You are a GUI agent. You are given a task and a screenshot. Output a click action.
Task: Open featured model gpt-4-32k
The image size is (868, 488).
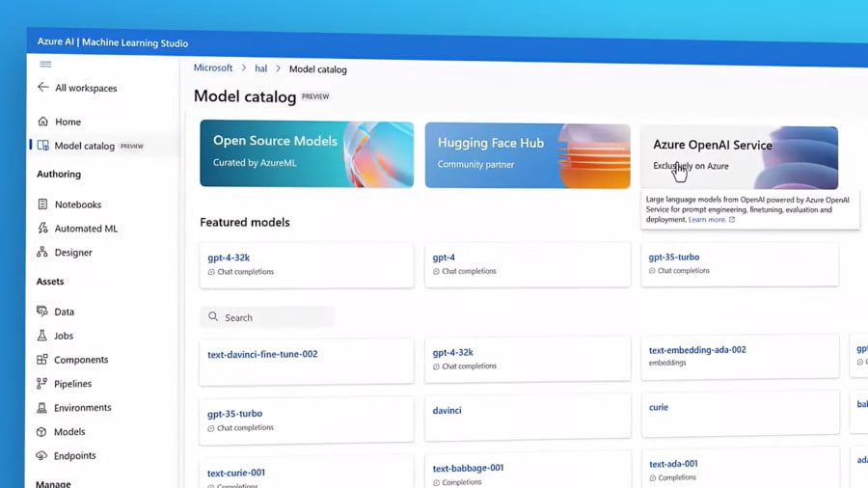pos(307,264)
